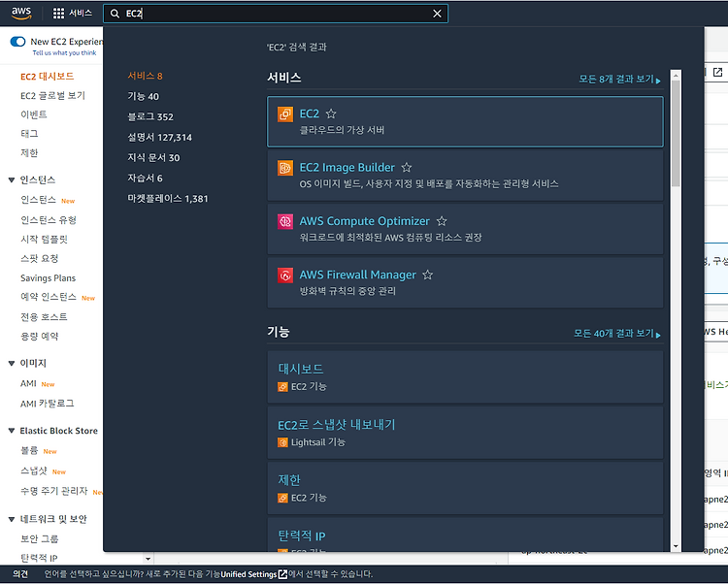The height and width of the screenshot is (584, 728).
Task: Open AWS Firewall Manager result
Action: pos(465,283)
